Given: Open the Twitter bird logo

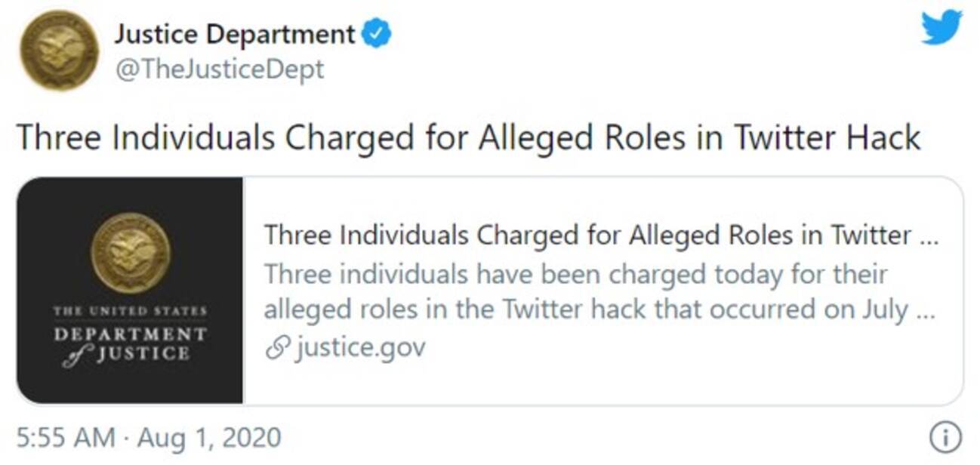Looking at the screenshot, I should [941, 27].
